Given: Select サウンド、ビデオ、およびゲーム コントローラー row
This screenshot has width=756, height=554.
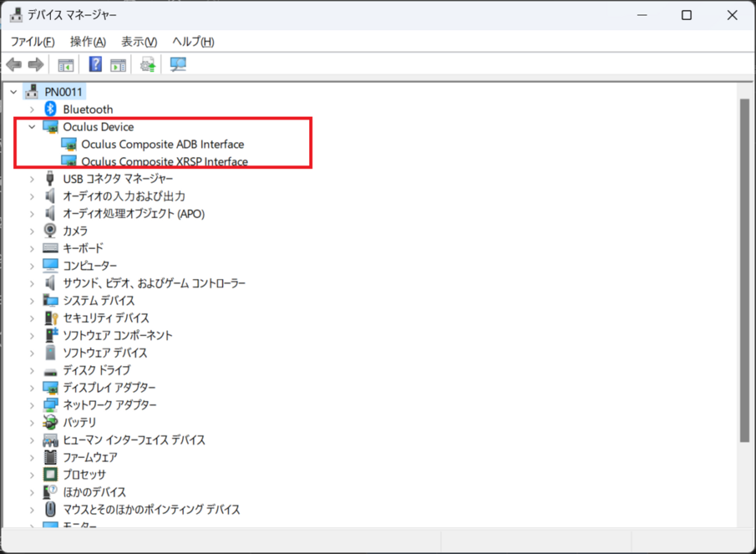Looking at the screenshot, I should 154,283.
